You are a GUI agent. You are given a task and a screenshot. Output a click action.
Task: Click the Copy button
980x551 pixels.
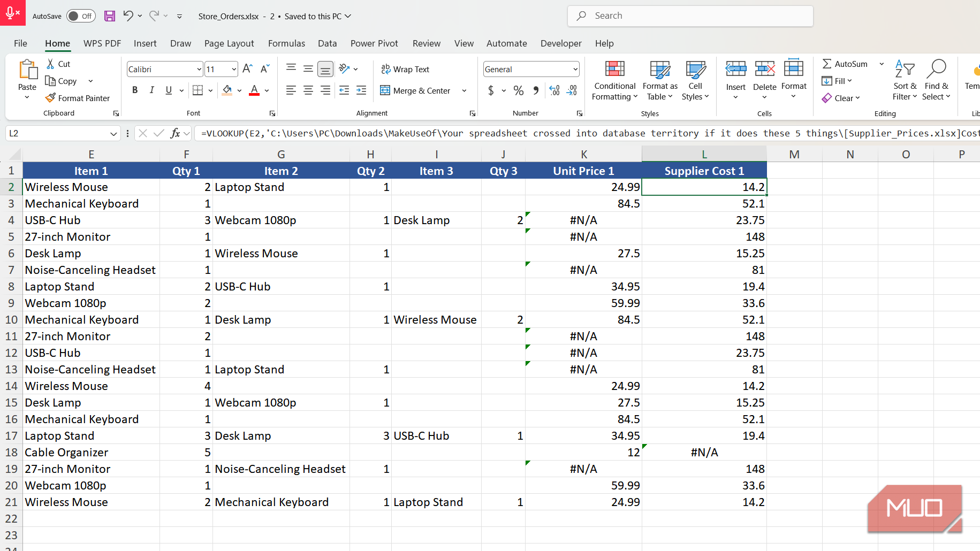point(62,81)
